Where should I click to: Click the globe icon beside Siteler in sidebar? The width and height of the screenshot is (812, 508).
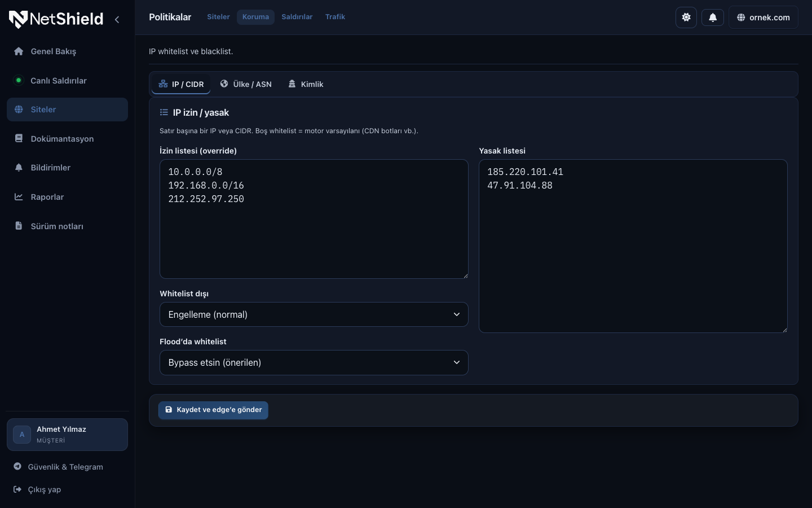pos(19,110)
